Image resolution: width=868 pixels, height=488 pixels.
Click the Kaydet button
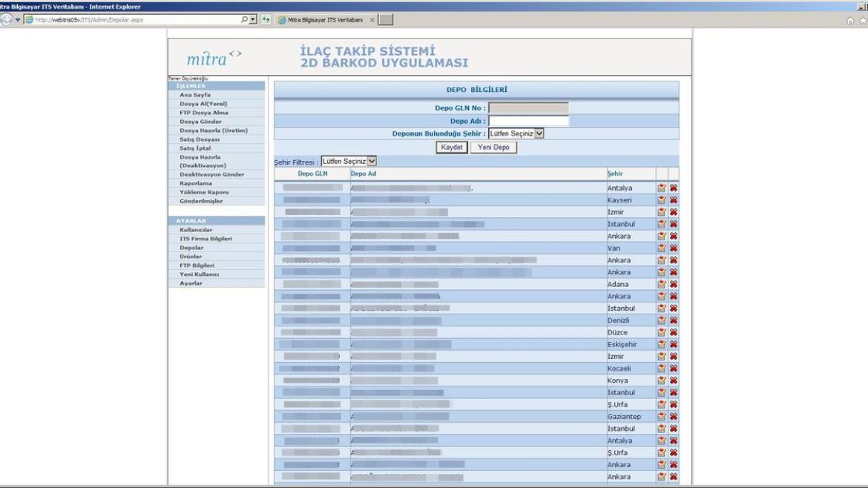pos(452,147)
